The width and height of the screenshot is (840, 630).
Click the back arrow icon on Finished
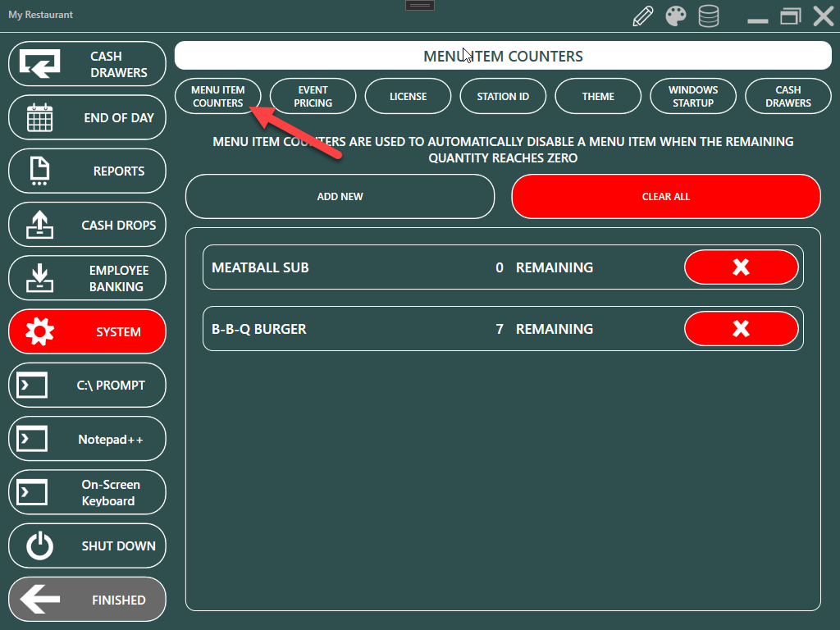[x=39, y=600]
